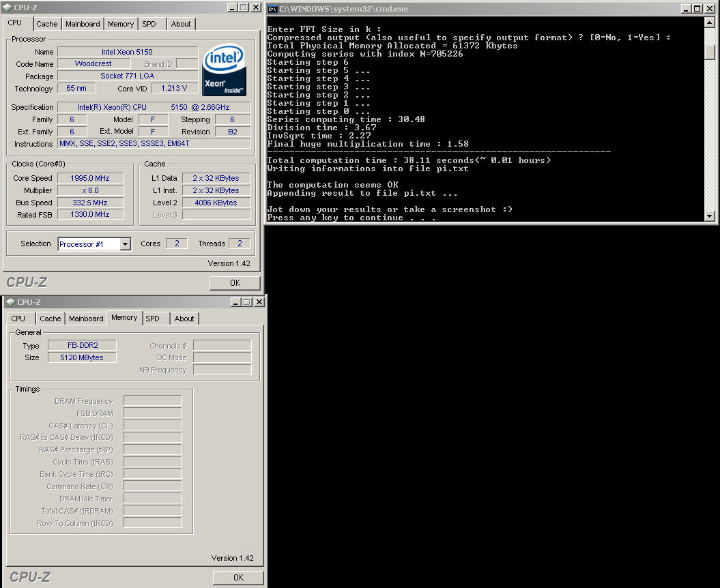The height and width of the screenshot is (588, 720).
Task: Switch to CPU tab in bottom CPU-Z window
Action: pos(18,319)
